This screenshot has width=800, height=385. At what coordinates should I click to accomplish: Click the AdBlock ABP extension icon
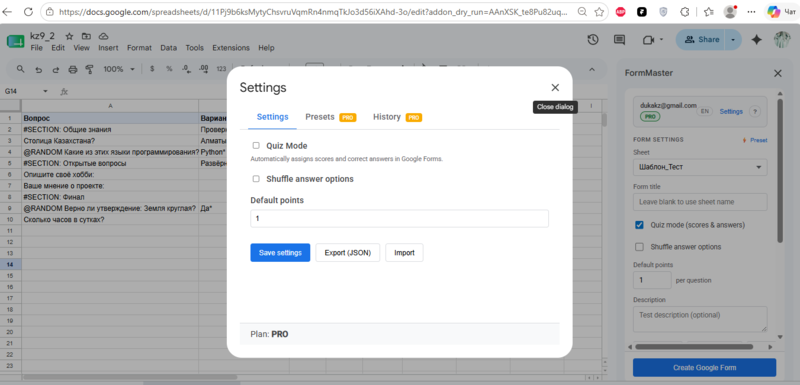point(620,12)
